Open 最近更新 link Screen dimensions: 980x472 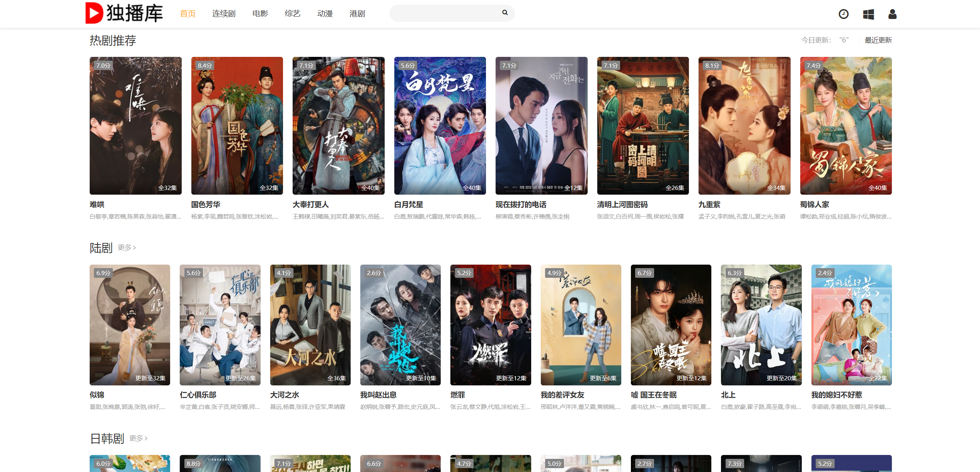(x=878, y=40)
